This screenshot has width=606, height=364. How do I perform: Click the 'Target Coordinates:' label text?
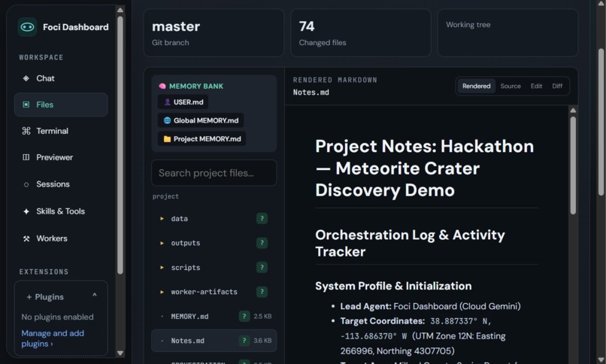pyautogui.click(x=382, y=321)
